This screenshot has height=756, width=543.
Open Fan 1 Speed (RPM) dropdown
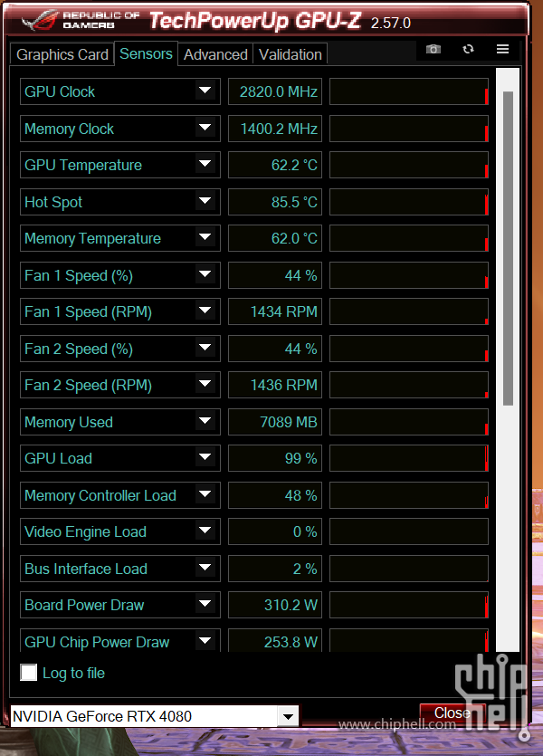(205, 311)
